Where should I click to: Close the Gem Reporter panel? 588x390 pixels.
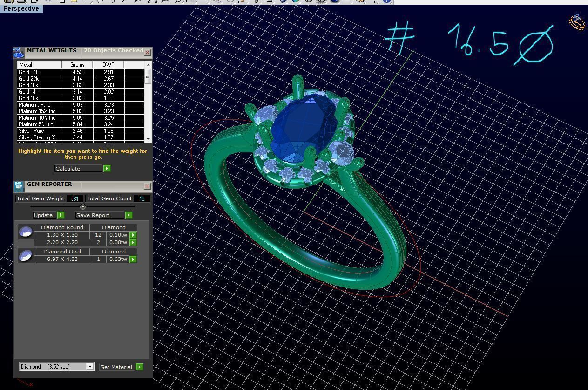pos(148,186)
